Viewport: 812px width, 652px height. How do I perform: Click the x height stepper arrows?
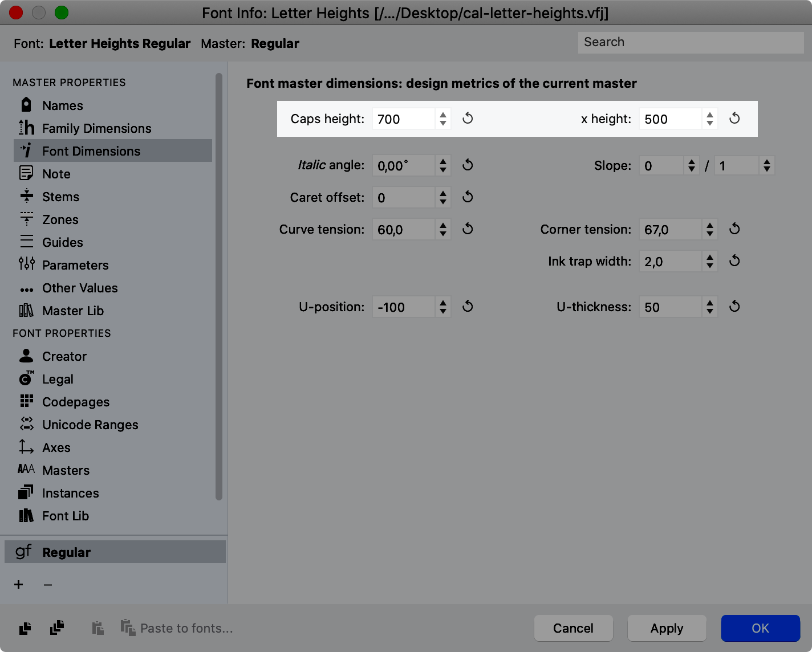(x=710, y=119)
